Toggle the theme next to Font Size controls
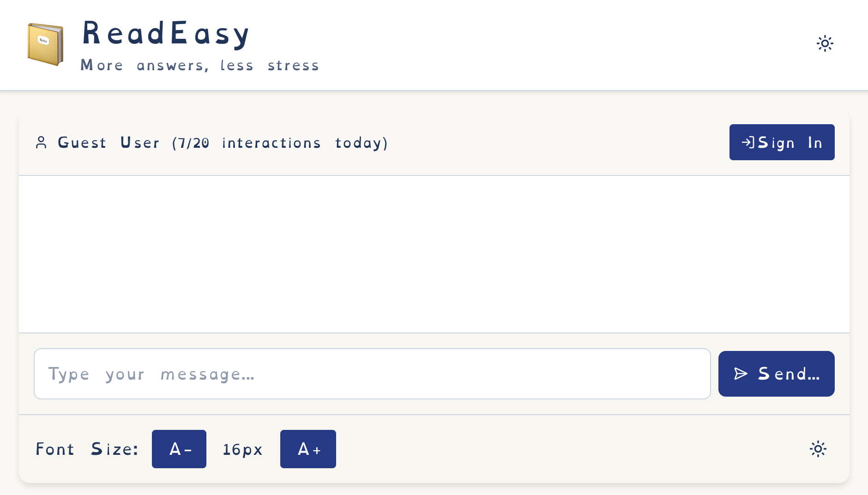Screen dimensions: 868x495 tap(818, 449)
